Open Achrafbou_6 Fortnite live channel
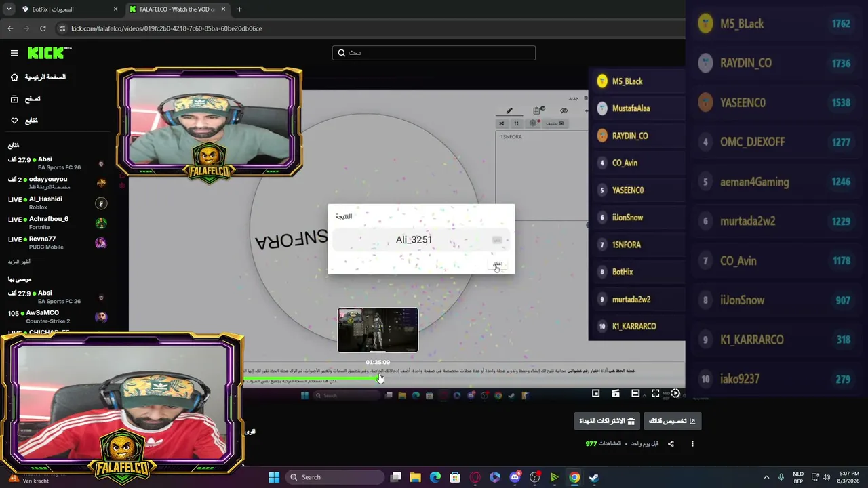Screen dimensions: 868x488 57,223
